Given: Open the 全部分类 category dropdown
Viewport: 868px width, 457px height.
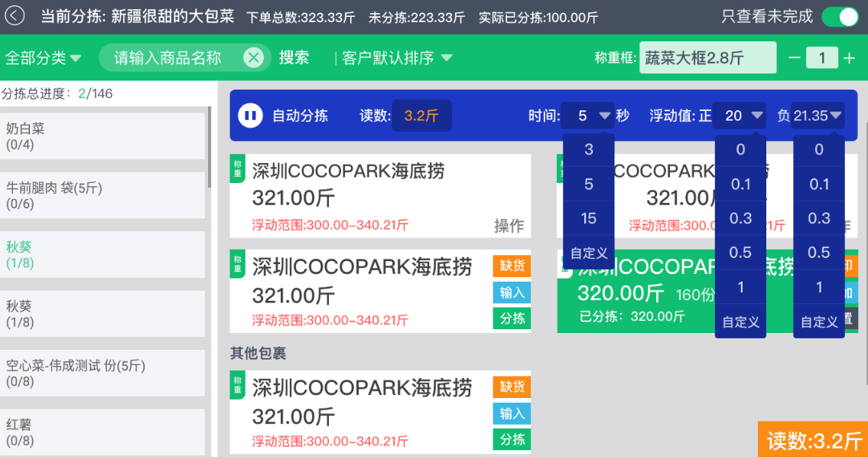Looking at the screenshot, I should point(43,57).
